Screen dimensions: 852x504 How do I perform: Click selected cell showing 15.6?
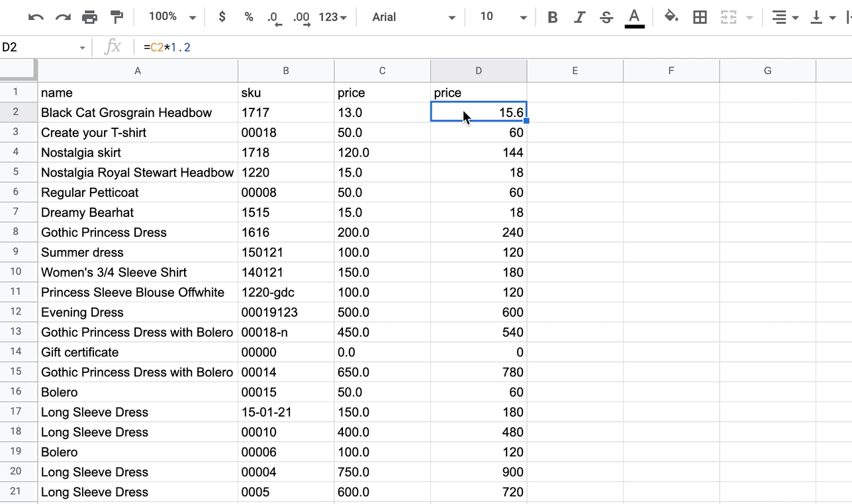coord(479,112)
